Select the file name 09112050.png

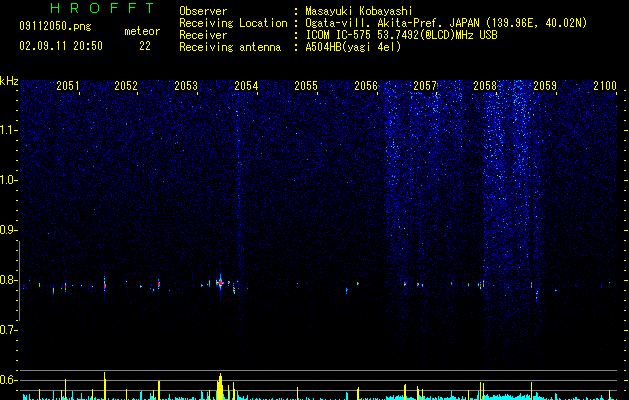(x=55, y=27)
